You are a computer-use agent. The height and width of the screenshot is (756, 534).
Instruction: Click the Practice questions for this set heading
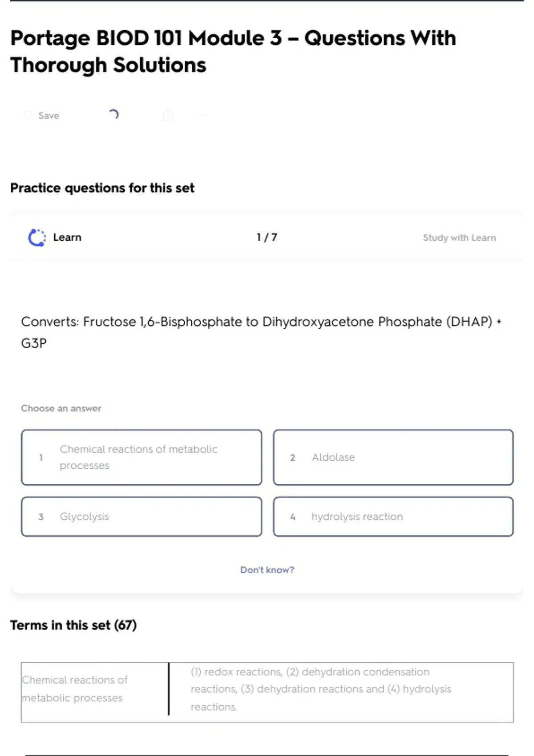[102, 188]
